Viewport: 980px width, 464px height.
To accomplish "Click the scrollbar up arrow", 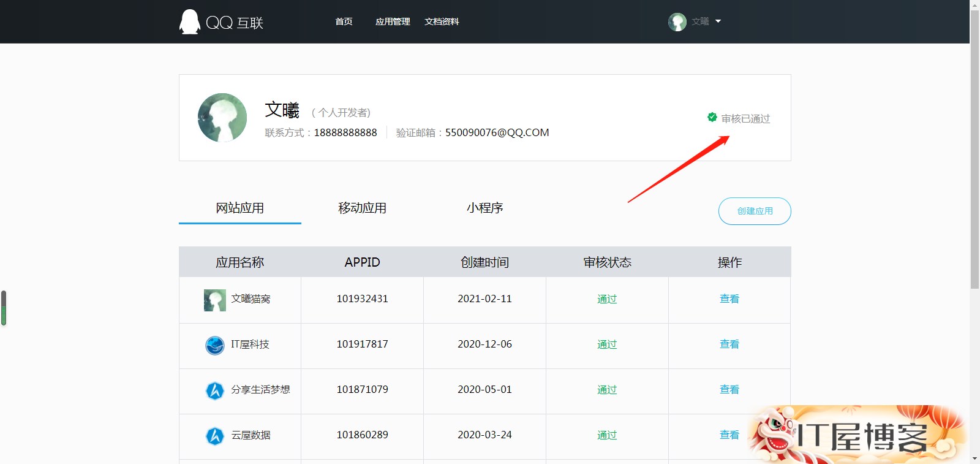I will [x=974, y=4].
